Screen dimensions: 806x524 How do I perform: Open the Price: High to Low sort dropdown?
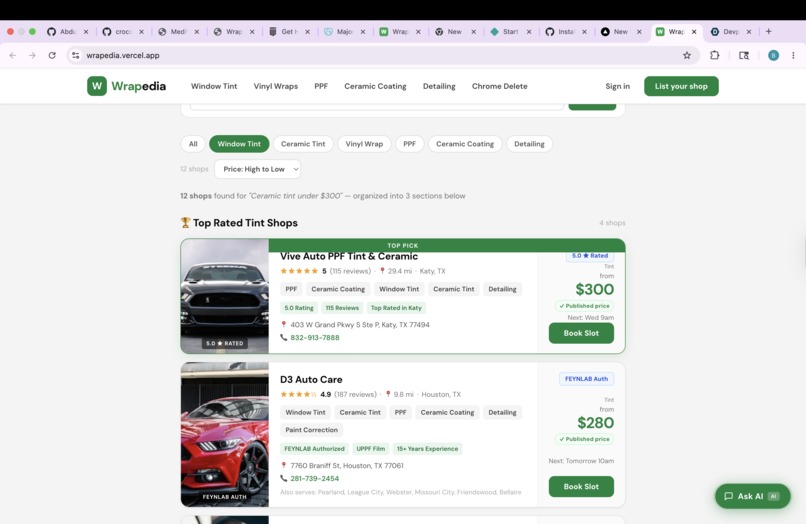pos(257,169)
